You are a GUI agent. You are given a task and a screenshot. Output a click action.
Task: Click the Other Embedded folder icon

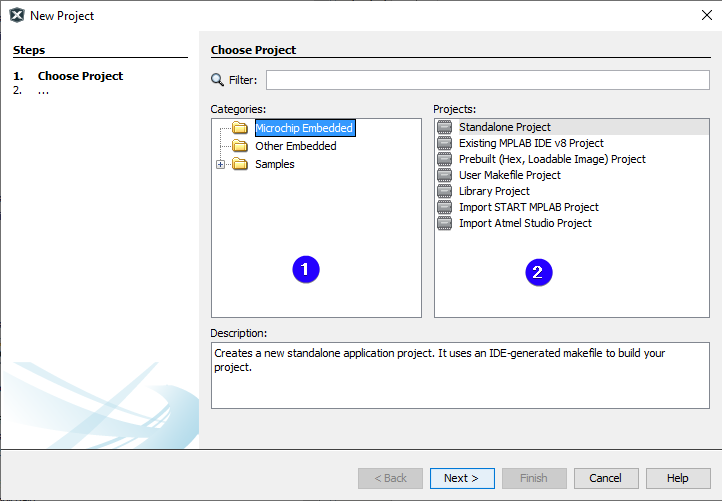[x=239, y=146]
